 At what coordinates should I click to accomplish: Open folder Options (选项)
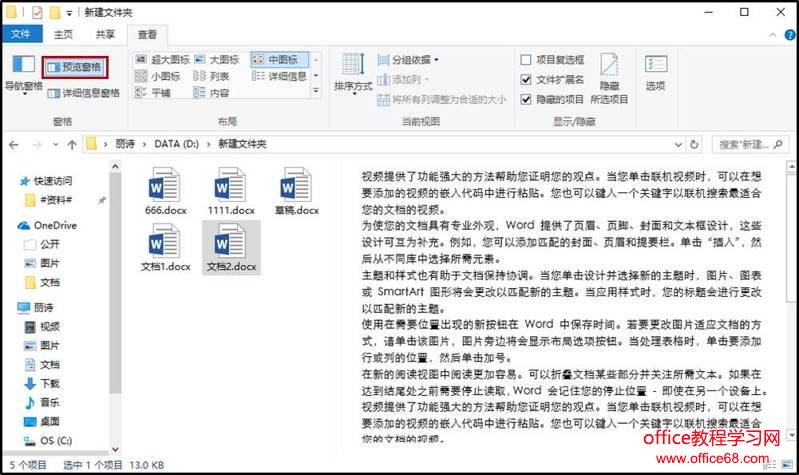point(655,73)
